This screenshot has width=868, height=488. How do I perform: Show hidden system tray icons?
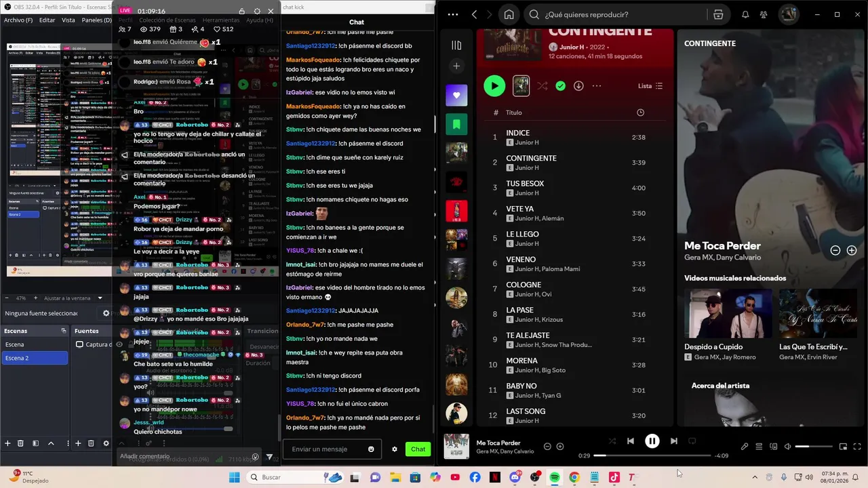754,477
